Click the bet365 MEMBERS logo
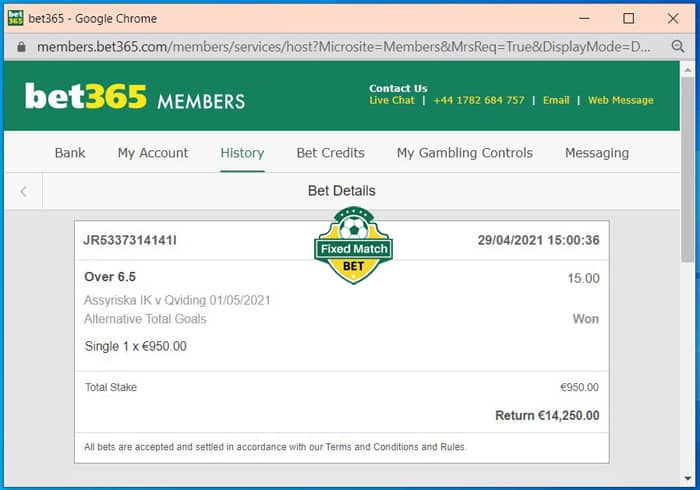Screen dimensions: 700x490 point(135,96)
